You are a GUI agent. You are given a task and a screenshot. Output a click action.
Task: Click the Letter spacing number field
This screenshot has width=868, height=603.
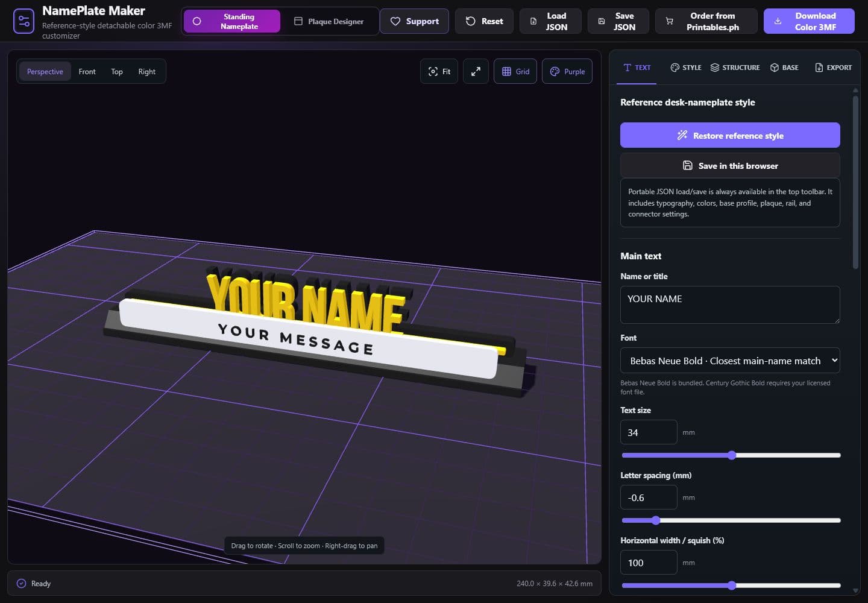coord(649,497)
